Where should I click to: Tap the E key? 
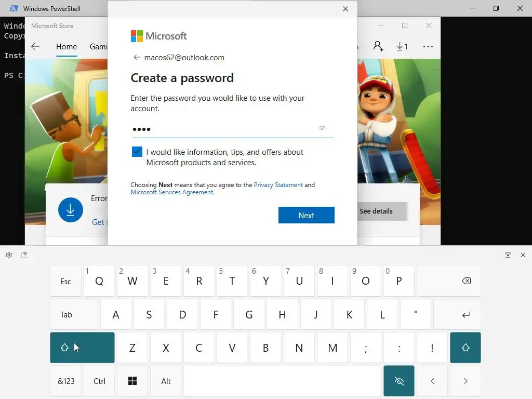(x=166, y=281)
